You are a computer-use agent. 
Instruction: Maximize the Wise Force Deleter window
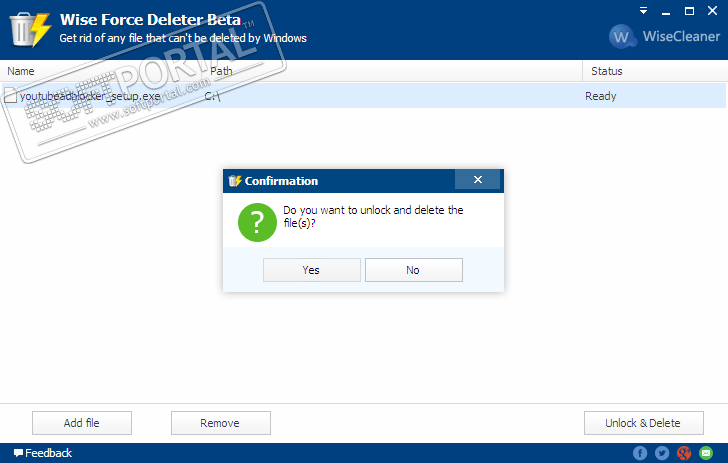pyautogui.click(x=689, y=11)
